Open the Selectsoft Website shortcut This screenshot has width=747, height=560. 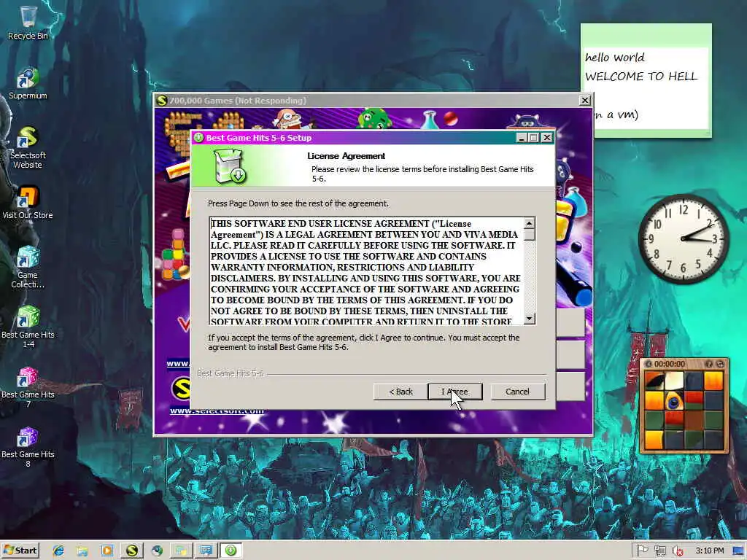coord(28,147)
